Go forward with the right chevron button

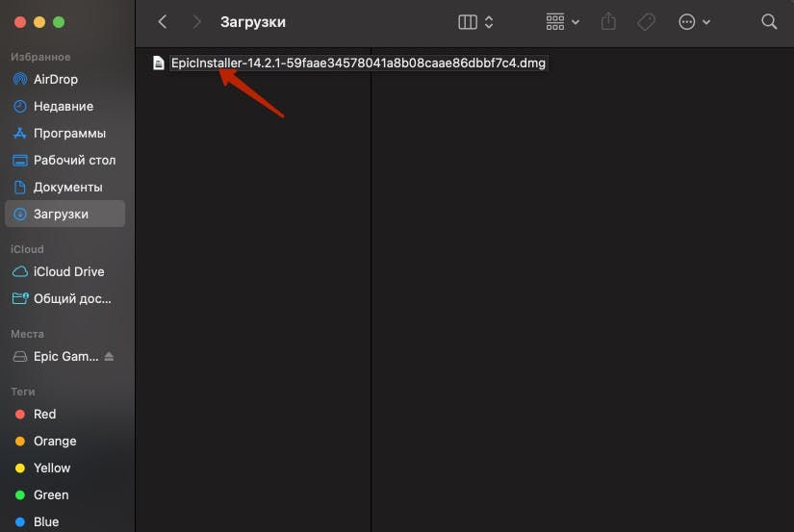pyautogui.click(x=197, y=22)
